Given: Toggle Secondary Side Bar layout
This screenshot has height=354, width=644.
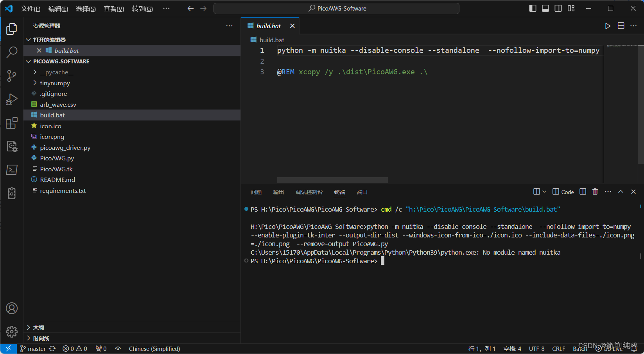Looking at the screenshot, I should (558, 9).
